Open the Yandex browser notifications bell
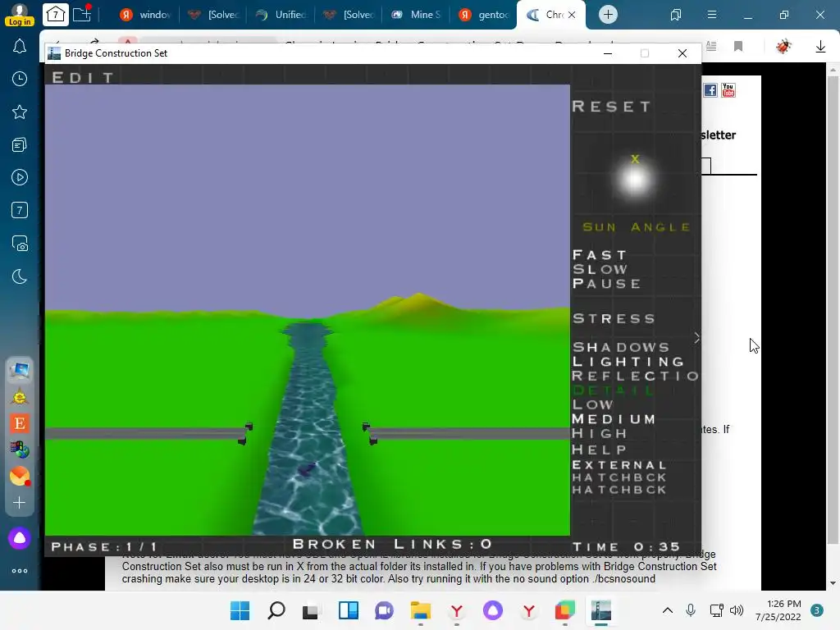This screenshot has width=840, height=630. tap(20, 46)
